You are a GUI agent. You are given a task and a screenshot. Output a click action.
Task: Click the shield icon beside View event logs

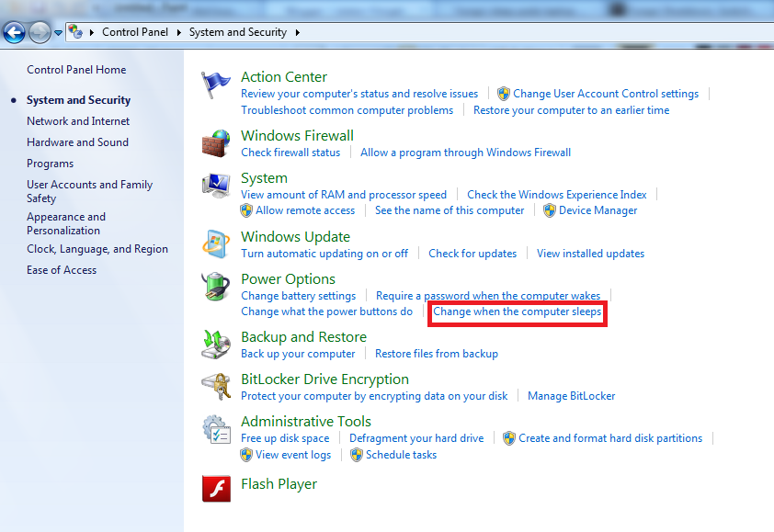(x=246, y=455)
